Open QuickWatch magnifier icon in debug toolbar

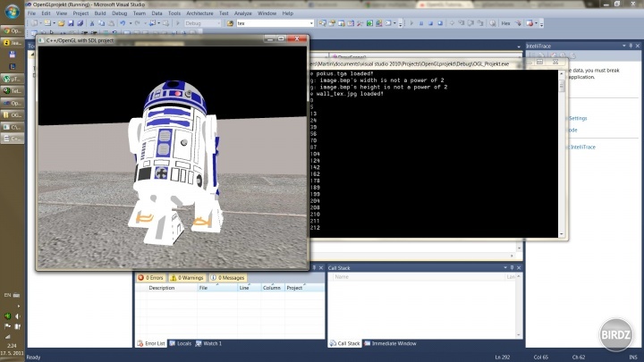(492, 23)
